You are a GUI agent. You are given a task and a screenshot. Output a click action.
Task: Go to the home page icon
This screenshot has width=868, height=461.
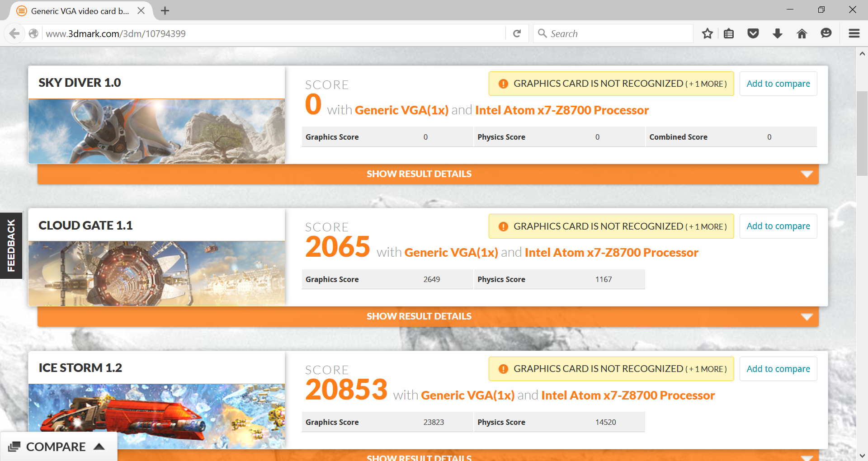point(802,33)
